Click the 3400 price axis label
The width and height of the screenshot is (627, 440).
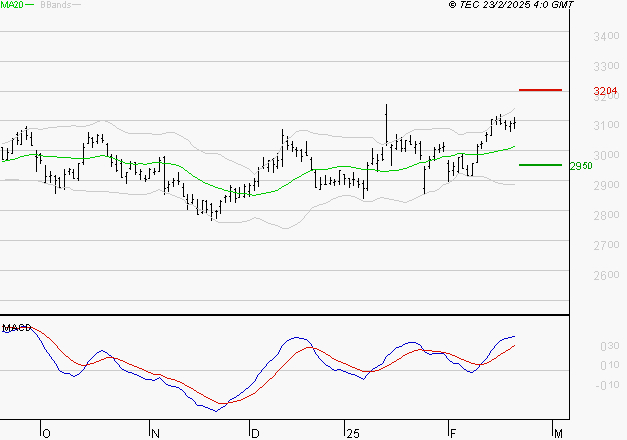coord(606,36)
